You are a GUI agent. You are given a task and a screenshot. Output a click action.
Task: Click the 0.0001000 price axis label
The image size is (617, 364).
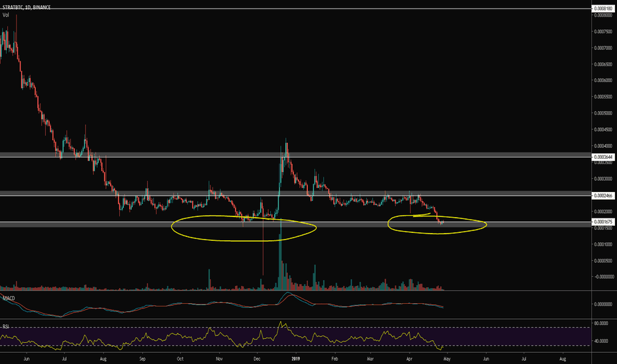tap(603, 244)
